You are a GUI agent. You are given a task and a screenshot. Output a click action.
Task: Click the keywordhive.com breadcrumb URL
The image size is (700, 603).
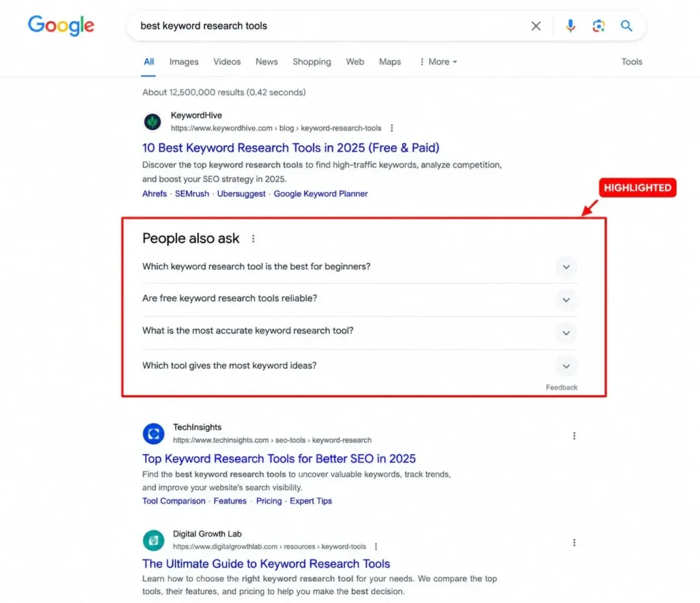[x=276, y=128]
